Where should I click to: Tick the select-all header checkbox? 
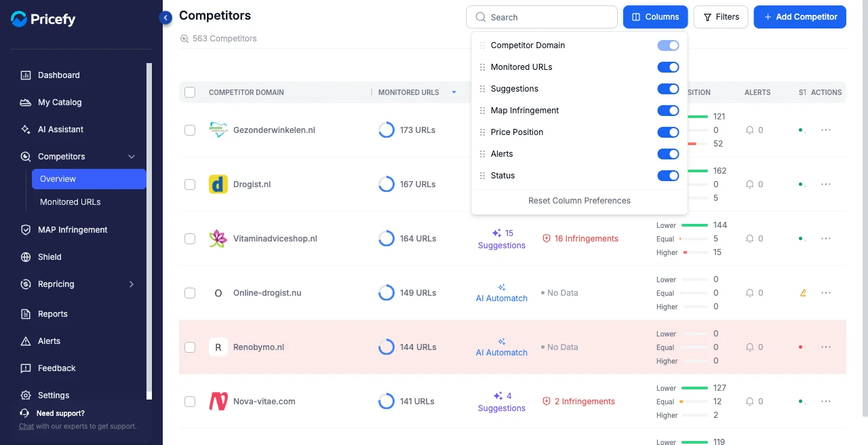click(x=190, y=92)
